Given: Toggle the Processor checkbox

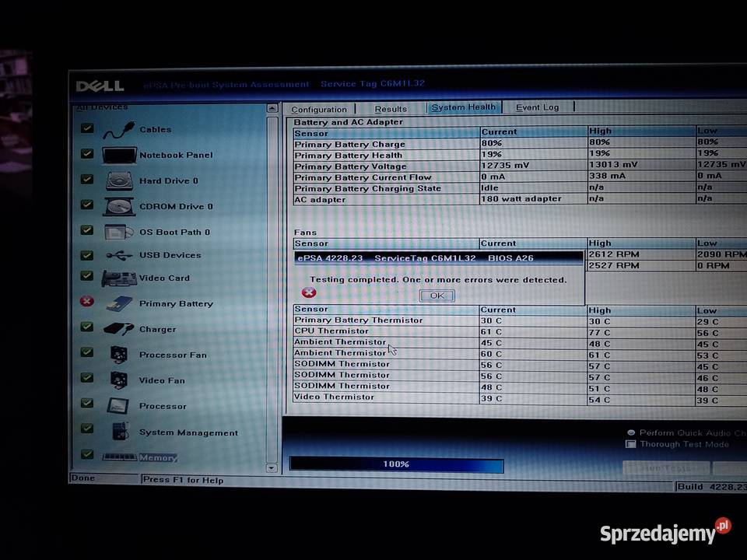Looking at the screenshot, I should click(x=86, y=403).
